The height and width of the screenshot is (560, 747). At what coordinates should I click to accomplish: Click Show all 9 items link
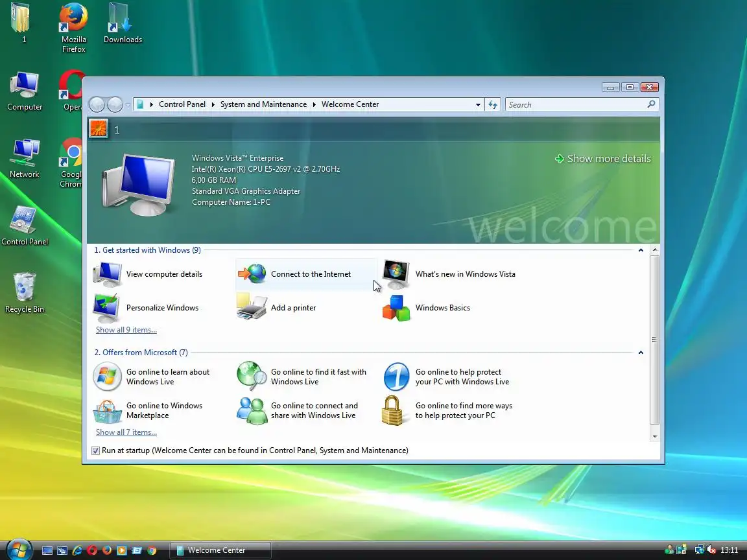tap(126, 329)
